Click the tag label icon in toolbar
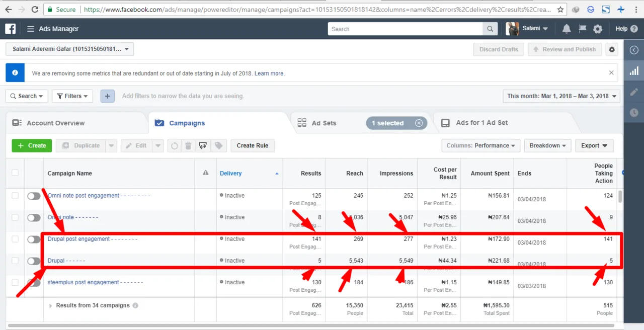 pos(218,145)
